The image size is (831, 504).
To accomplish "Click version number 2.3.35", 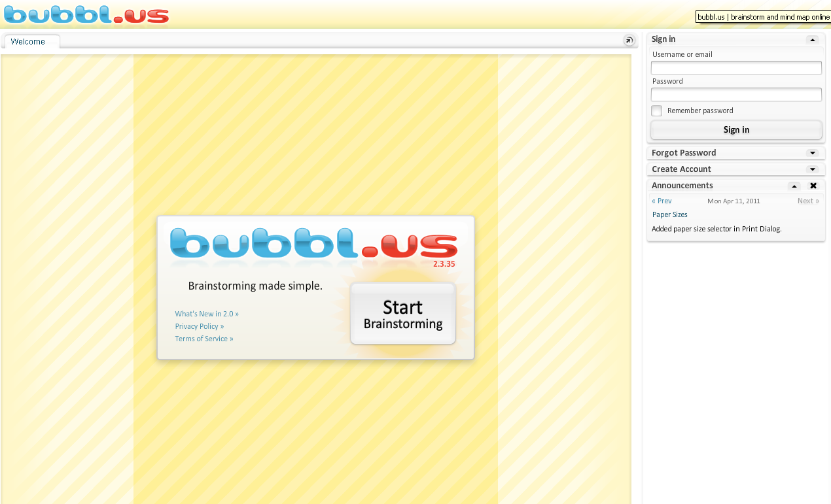I will [444, 264].
